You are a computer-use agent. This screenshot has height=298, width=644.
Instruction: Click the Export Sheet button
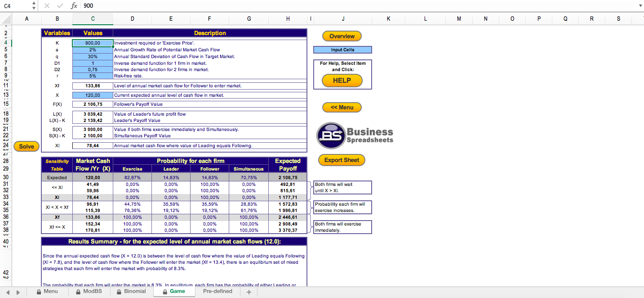coord(342,160)
